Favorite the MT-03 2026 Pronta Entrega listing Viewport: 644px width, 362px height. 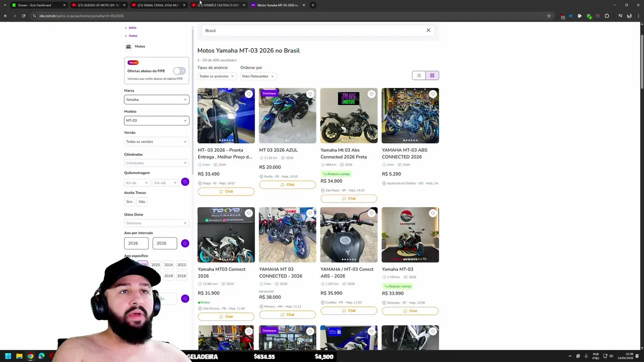[249, 94]
